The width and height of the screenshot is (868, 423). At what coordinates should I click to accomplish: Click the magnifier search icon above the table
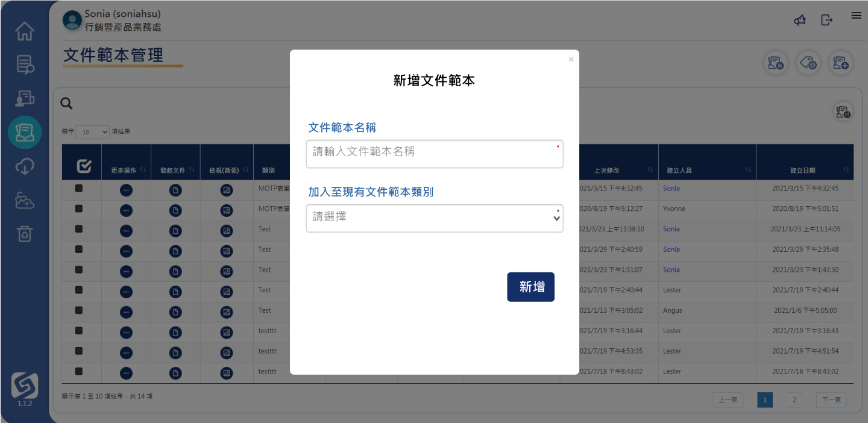67,104
